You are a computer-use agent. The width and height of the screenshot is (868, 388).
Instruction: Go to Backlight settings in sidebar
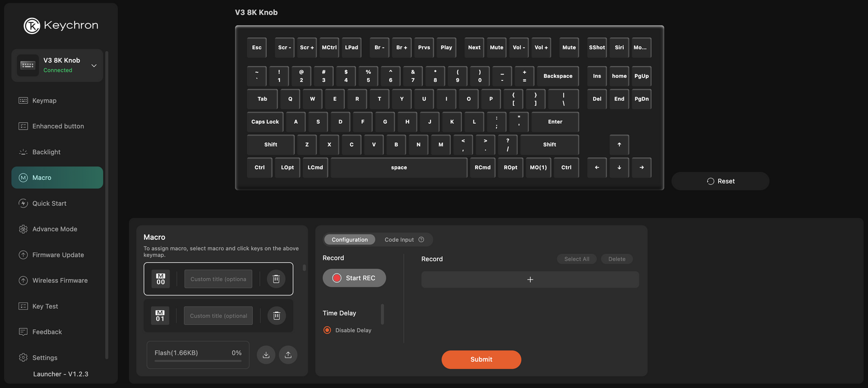(46, 152)
